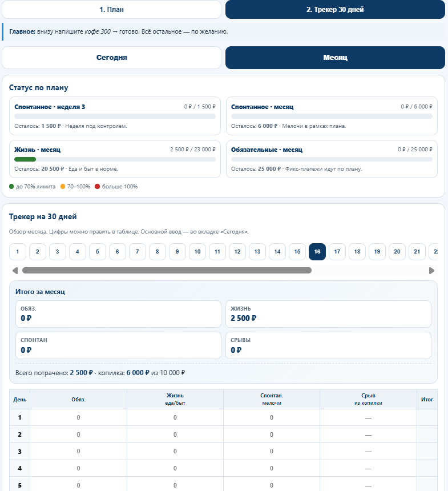The width and height of the screenshot is (448, 491).
Task: Click row number 2 in the table
Action: click(20, 434)
